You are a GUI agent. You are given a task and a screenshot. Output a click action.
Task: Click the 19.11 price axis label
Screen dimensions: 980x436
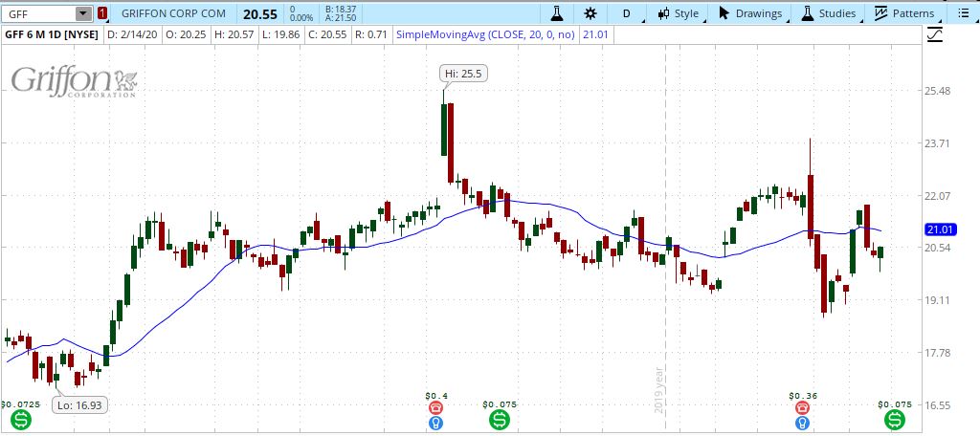(x=938, y=300)
